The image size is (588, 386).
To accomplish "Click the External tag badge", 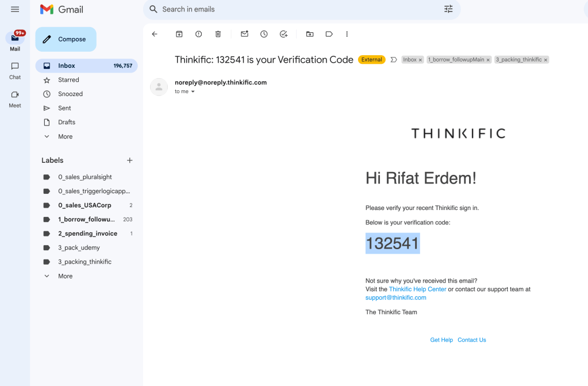I will [x=372, y=60].
